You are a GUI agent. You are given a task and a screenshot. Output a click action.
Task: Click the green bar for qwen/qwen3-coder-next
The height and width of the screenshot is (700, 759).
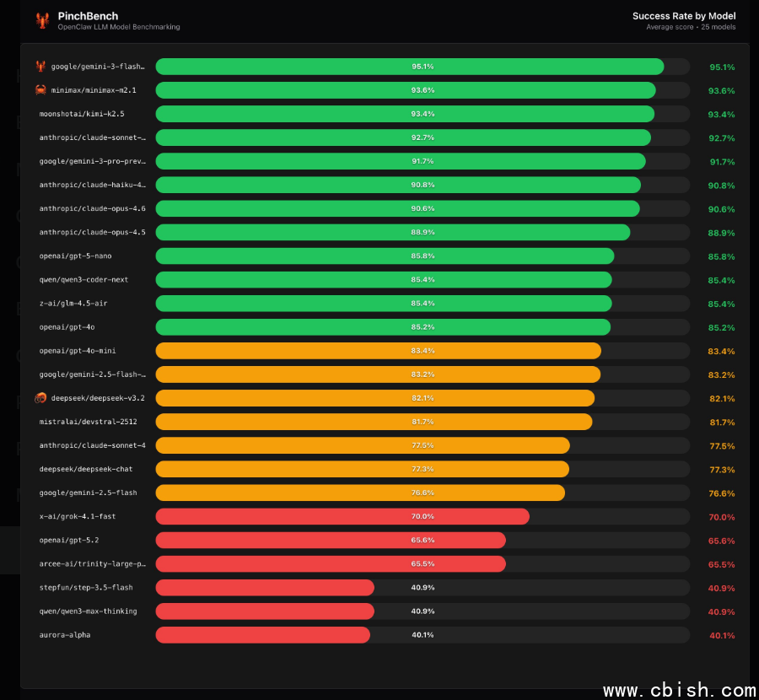pos(384,279)
